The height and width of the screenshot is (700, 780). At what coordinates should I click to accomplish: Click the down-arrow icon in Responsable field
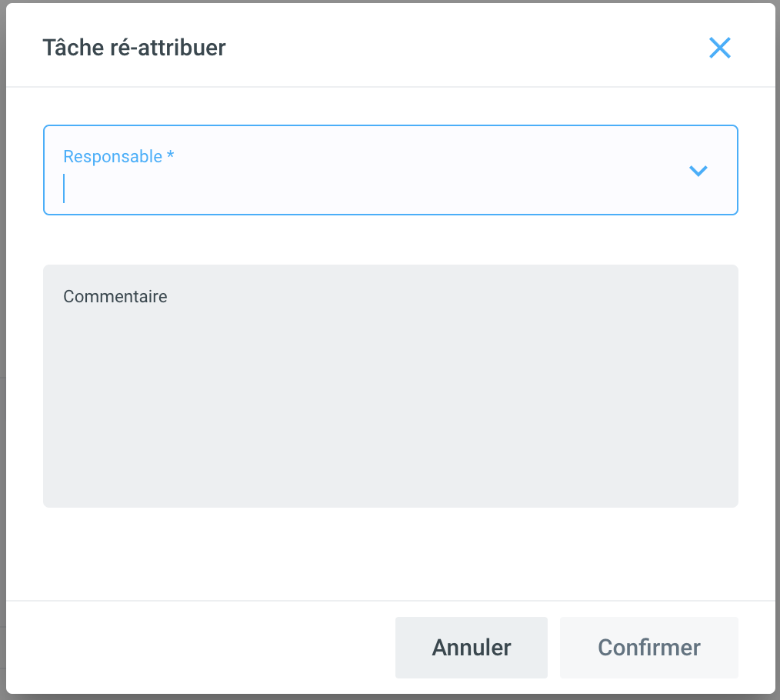pyautogui.click(x=698, y=171)
